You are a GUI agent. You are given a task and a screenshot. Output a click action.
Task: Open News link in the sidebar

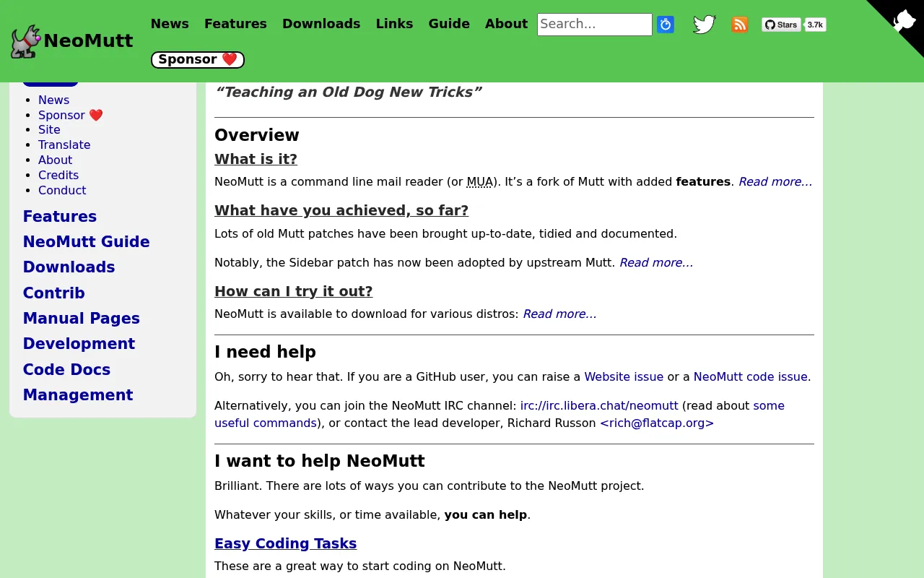54,100
